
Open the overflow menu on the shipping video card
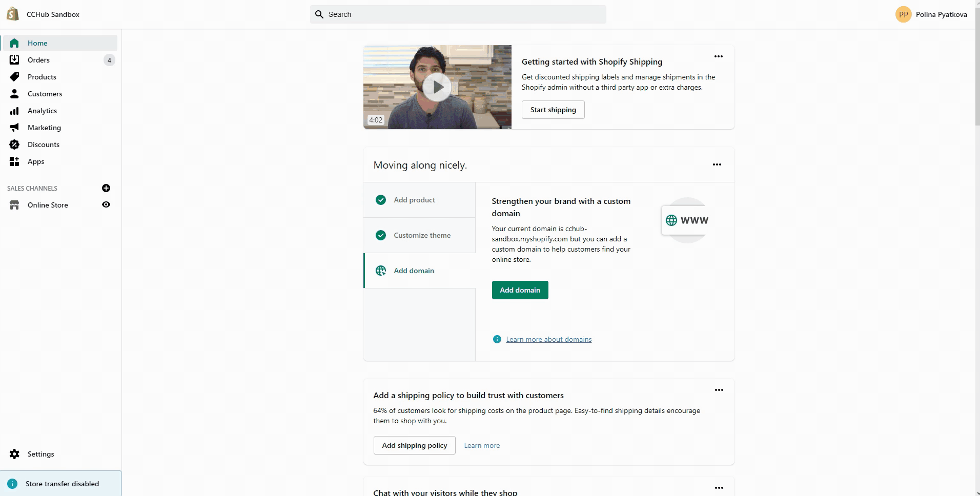(718, 56)
